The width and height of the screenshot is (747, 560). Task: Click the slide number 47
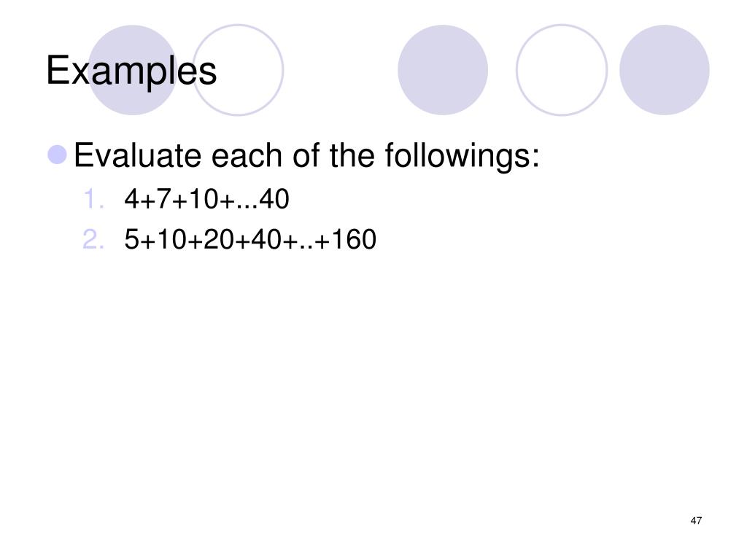(696, 521)
